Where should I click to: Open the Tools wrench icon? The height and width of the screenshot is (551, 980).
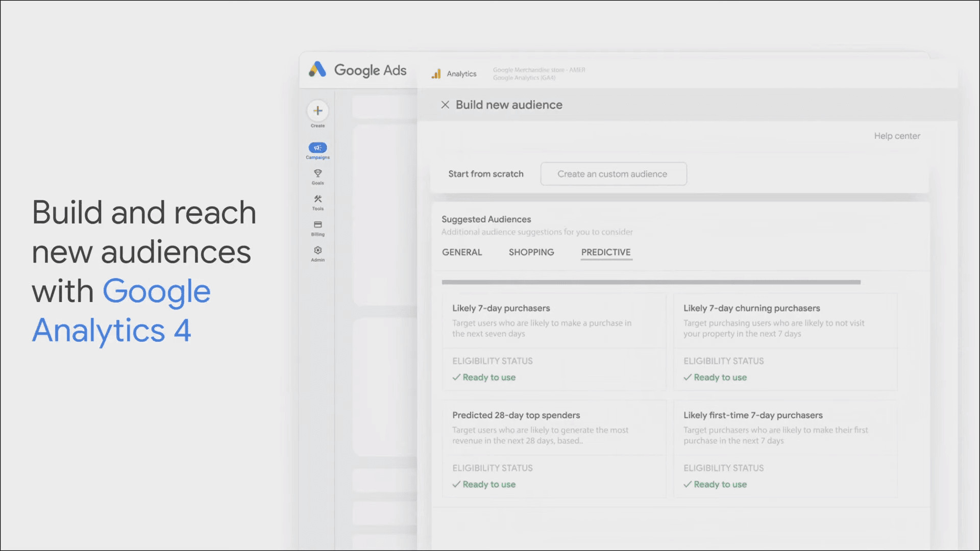317,199
